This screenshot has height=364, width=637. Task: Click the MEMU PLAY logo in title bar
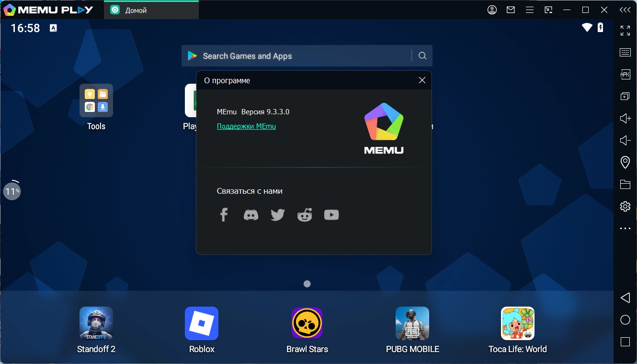coord(48,10)
